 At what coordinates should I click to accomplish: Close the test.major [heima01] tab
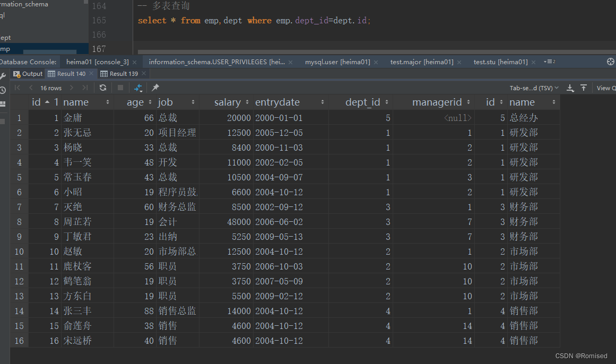tap(459, 62)
